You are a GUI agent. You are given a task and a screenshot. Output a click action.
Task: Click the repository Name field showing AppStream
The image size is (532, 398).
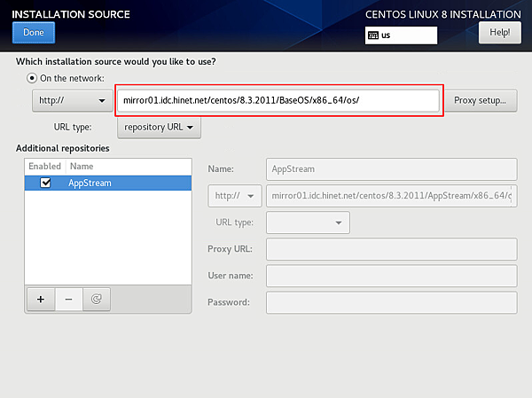(392, 169)
